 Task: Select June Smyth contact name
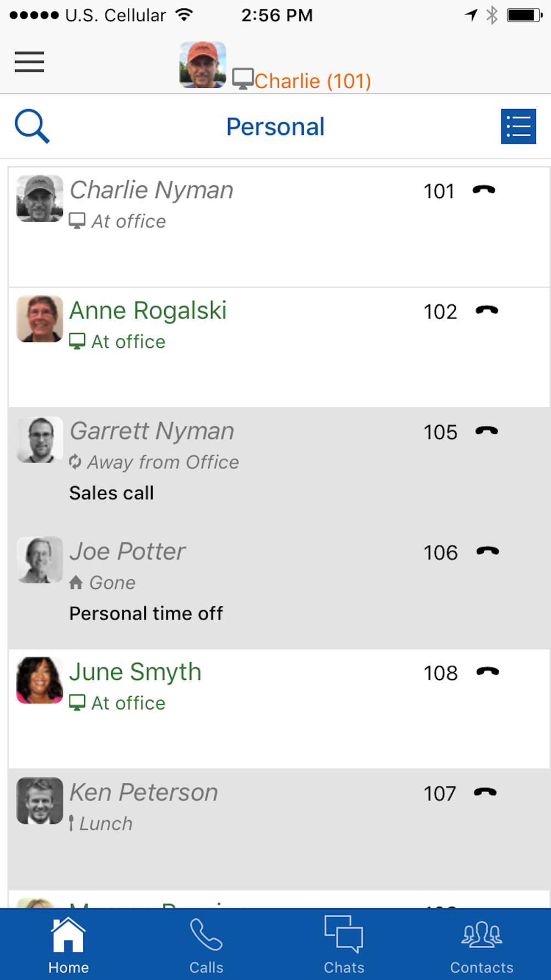[x=135, y=672]
